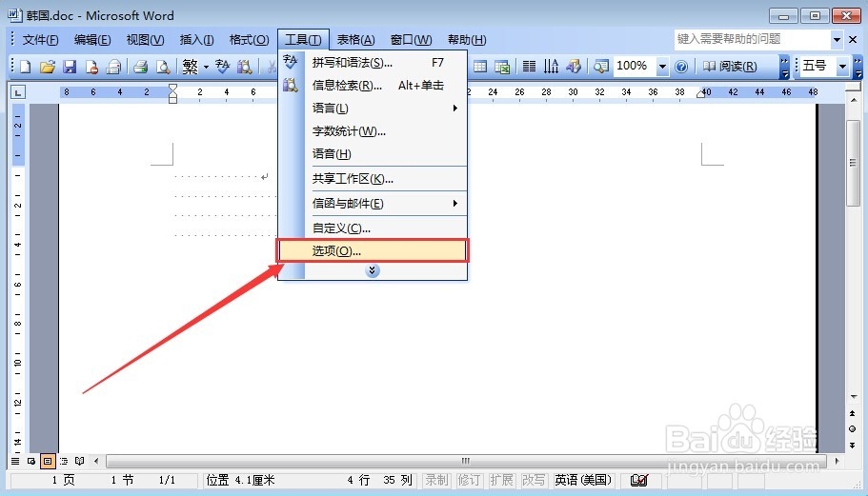Image resolution: width=868 pixels, height=496 pixels.
Task: Click the Spelling and Grammar icon in Tools menu
Action: coord(290,62)
